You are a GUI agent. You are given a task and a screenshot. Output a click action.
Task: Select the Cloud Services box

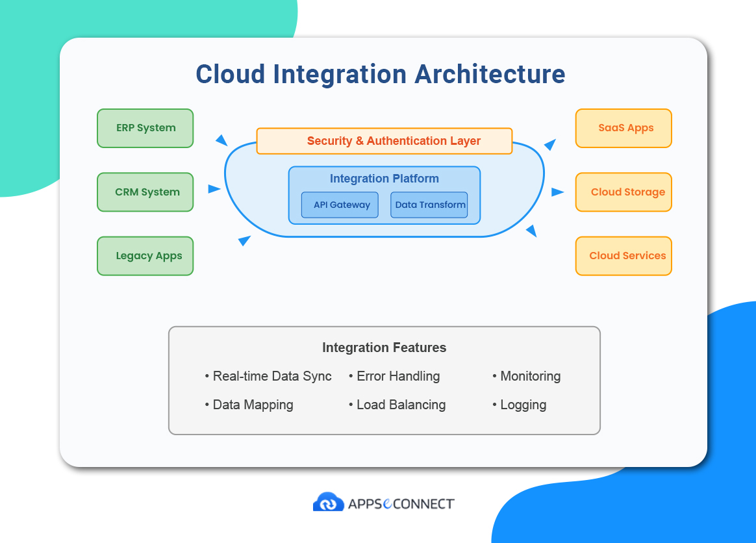click(x=624, y=256)
